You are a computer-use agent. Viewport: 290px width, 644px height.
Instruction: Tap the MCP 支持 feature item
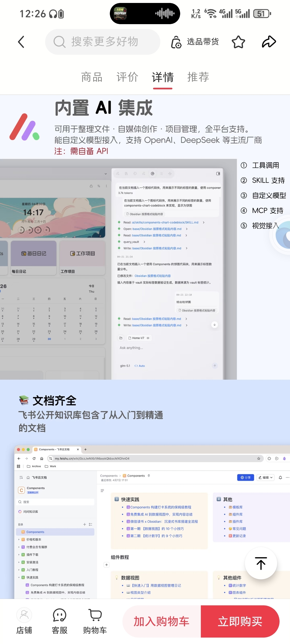[262, 211]
